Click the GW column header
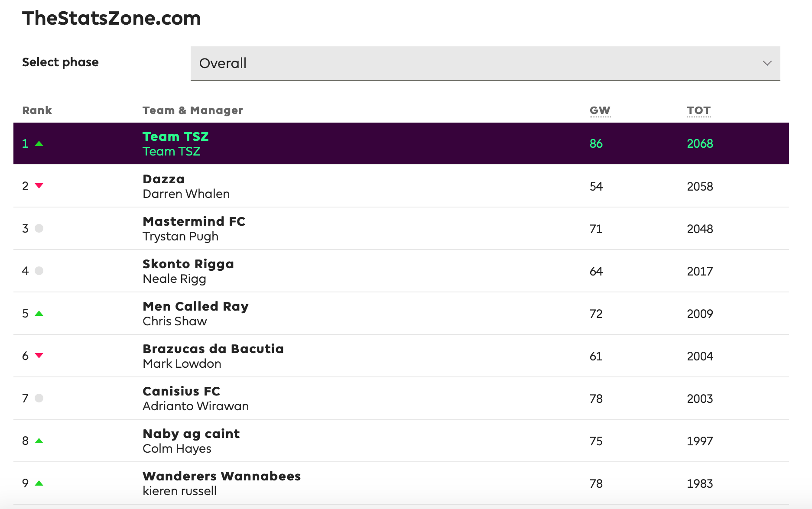Viewport: 812px width, 509px height. pyautogui.click(x=600, y=110)
